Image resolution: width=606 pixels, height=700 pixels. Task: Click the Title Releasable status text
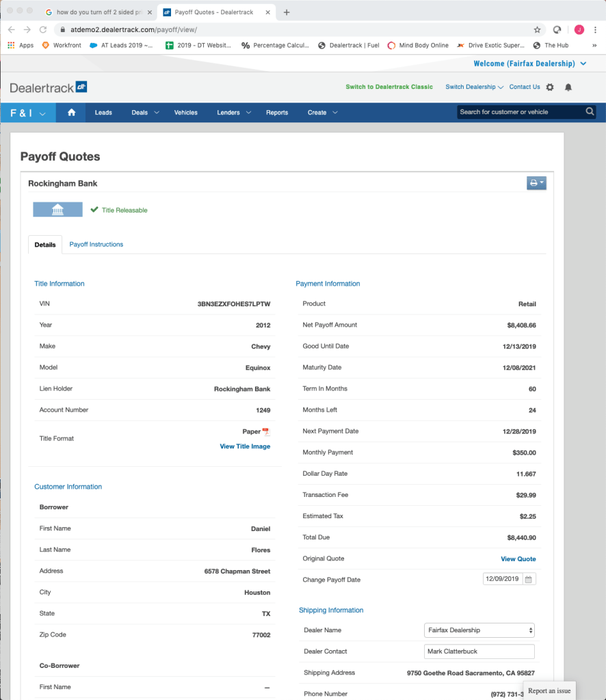(x=124, y=211)
